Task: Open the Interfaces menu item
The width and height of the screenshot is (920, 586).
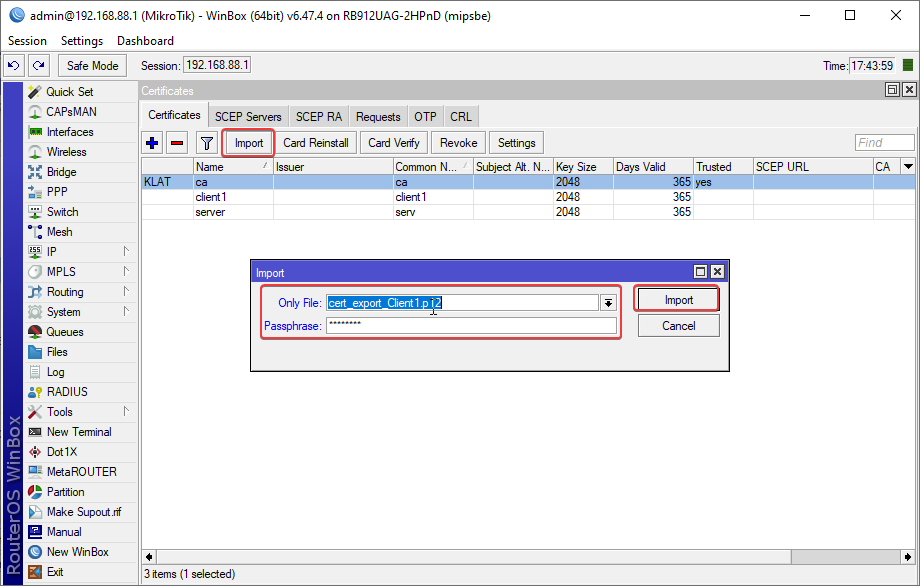Action: 80,132
